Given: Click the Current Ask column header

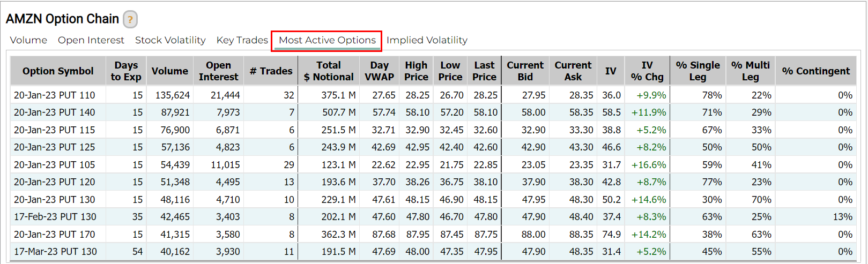Looking at the screenshot, I should (573, 71).
